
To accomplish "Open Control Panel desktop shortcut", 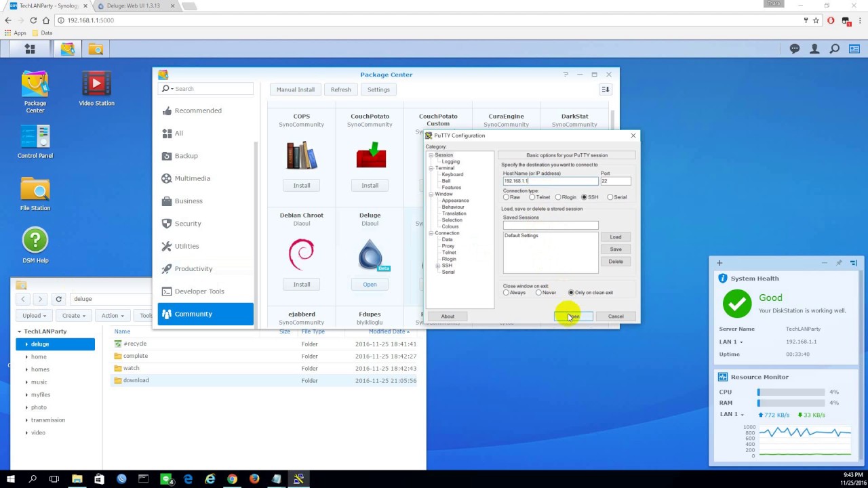I will pyautogui.click(x=35, y=141).
